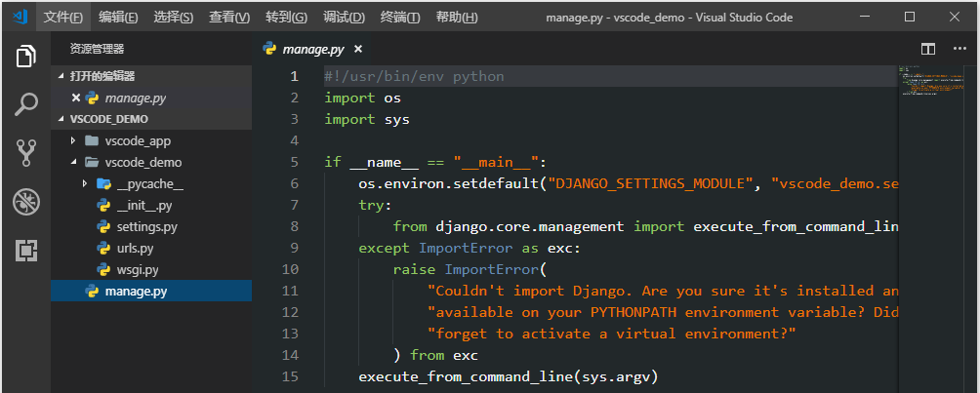Open the 调试(D) menu
This screenshot has height=393, width=980.
point(344,18)
